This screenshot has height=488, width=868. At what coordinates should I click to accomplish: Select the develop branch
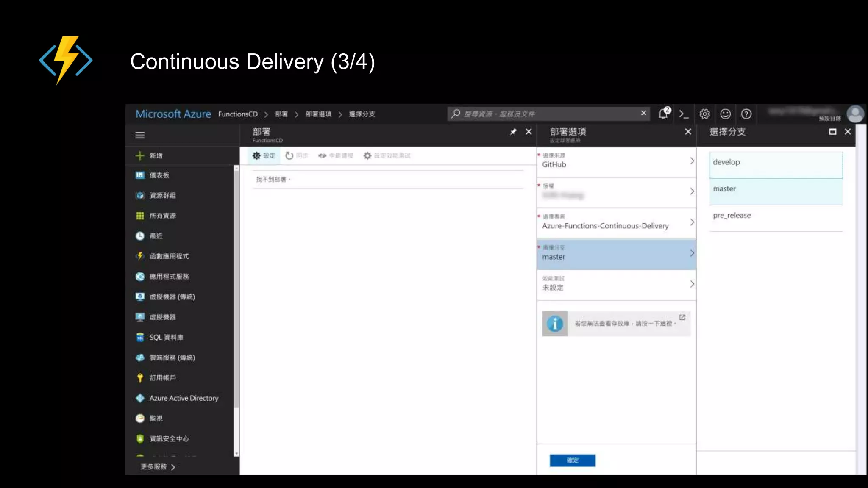click(x=776, y=165)
